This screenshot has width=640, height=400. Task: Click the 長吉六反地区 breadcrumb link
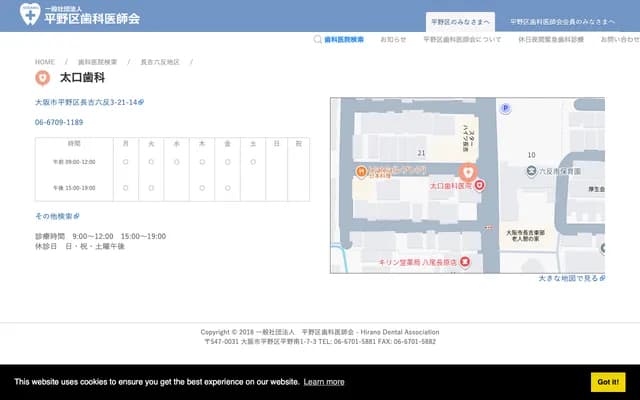pyautogui.click(x=160, y=62)
